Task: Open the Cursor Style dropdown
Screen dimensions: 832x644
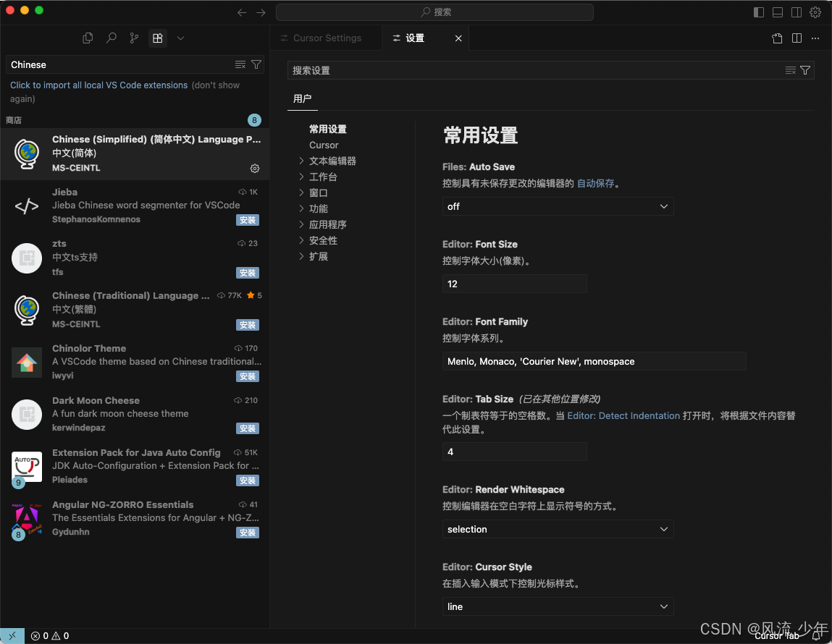Action: 558,606
